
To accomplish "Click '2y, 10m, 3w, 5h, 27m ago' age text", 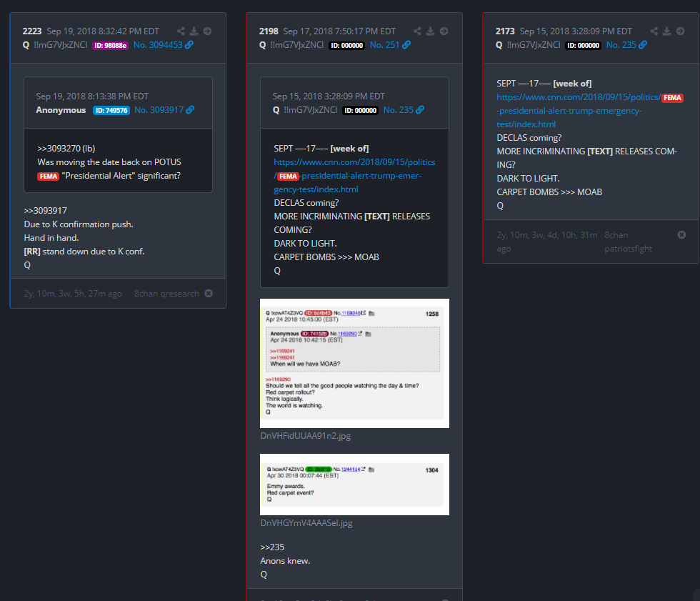I will point(73,294).
